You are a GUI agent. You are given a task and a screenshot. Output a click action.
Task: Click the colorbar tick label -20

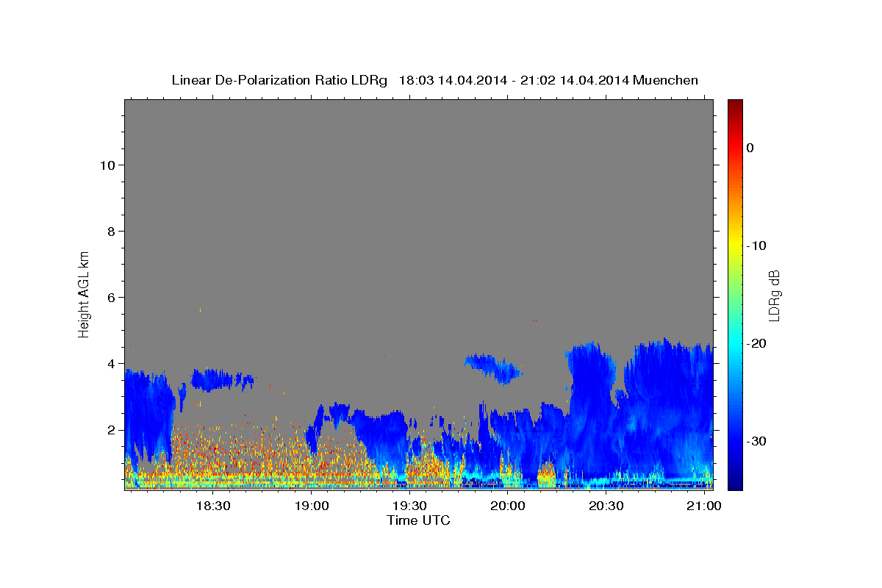pos(757,343)
